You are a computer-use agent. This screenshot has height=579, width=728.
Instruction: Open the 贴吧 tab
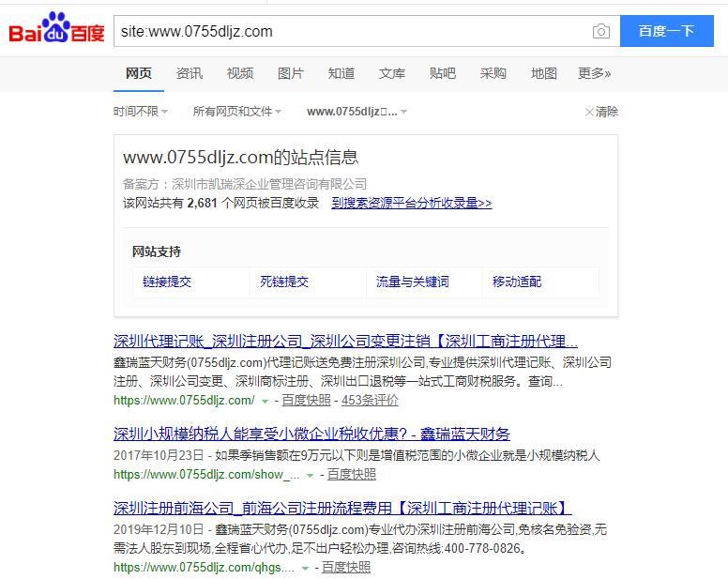(x=443, y=73)
